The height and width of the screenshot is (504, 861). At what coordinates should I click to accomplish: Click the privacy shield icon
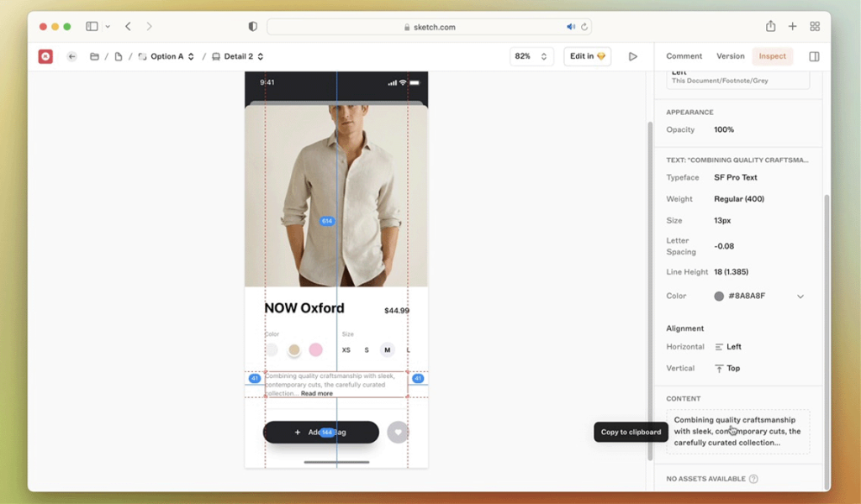tap(252, 26)
